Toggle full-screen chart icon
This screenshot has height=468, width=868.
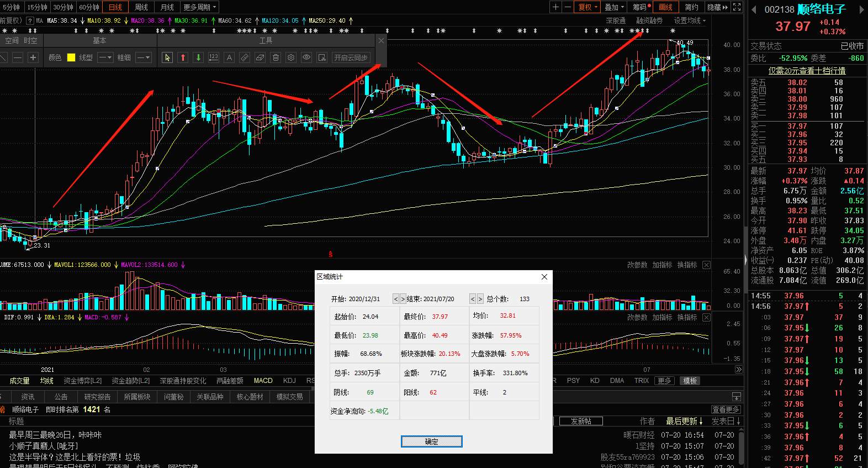click(x=737, y=7)
